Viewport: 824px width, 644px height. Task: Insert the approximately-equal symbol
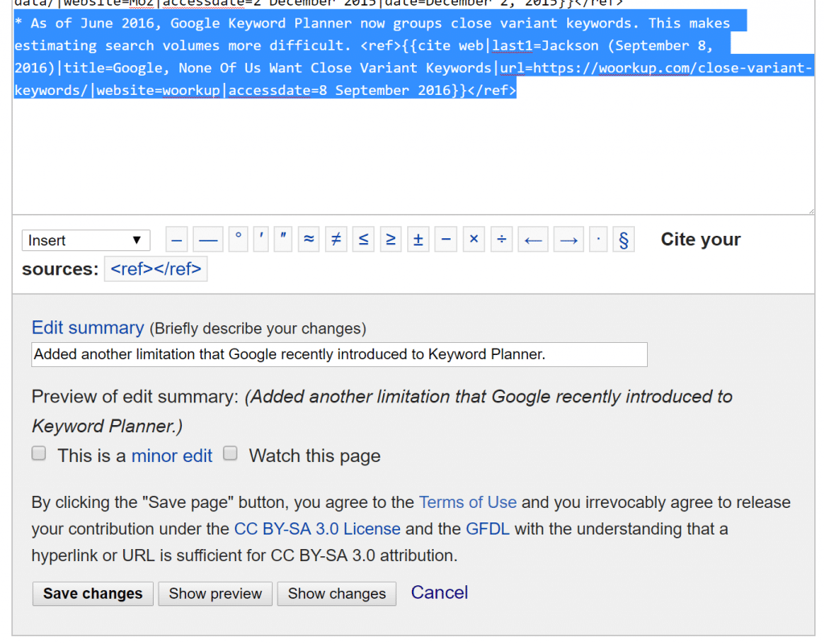[x=308, y=239]
